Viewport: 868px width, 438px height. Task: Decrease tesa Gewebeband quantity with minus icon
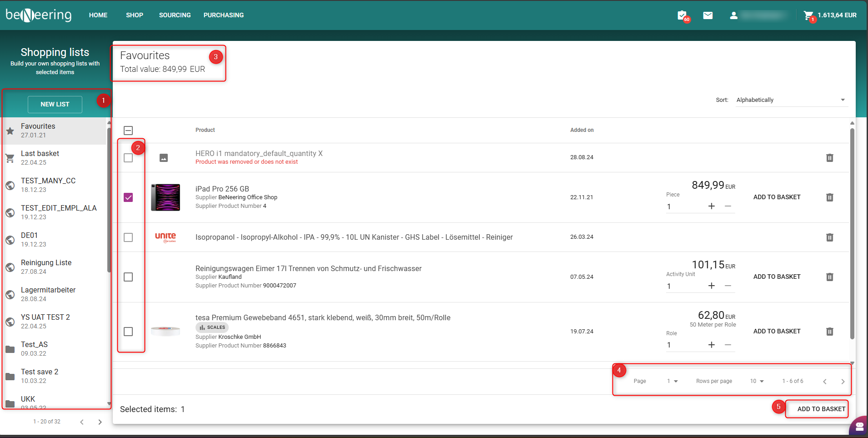click(x=728, y=345)
